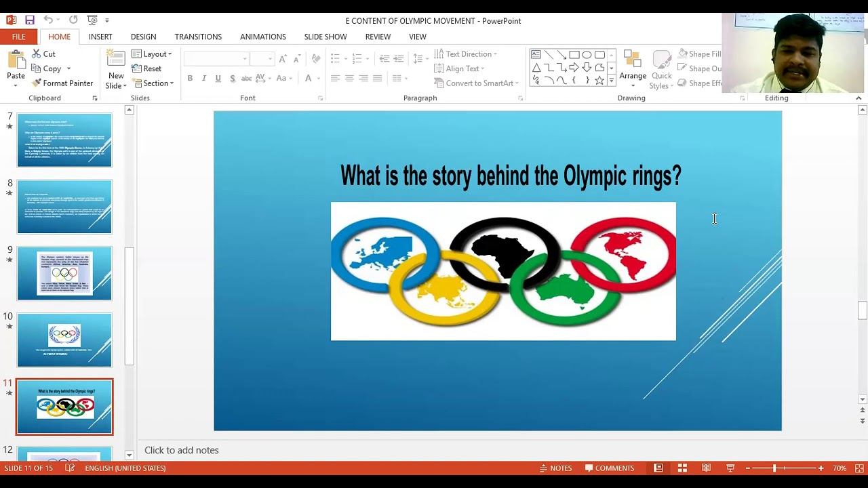Screen dimensions: 868x488
Task: Open the REVIEW tab
Action: click(x=378, y=37)
